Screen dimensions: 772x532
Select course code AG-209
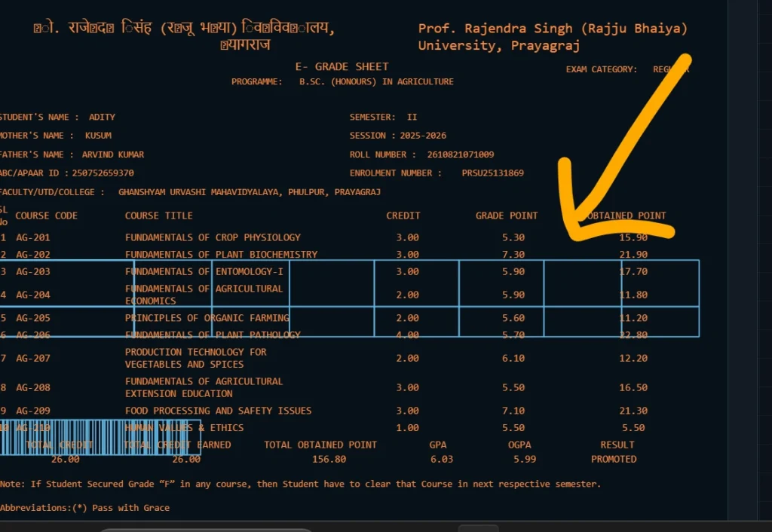pos(33,411)
